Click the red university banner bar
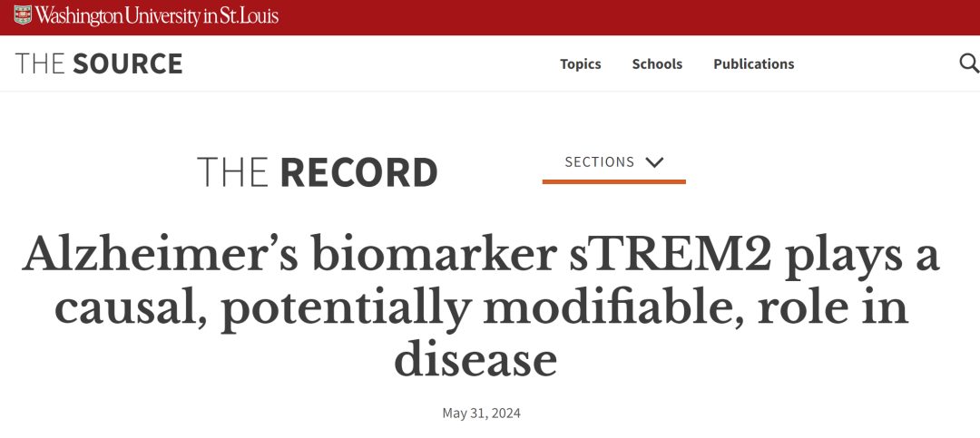The image size is (980, 438). pyautogui.click(x=635, y=16)
